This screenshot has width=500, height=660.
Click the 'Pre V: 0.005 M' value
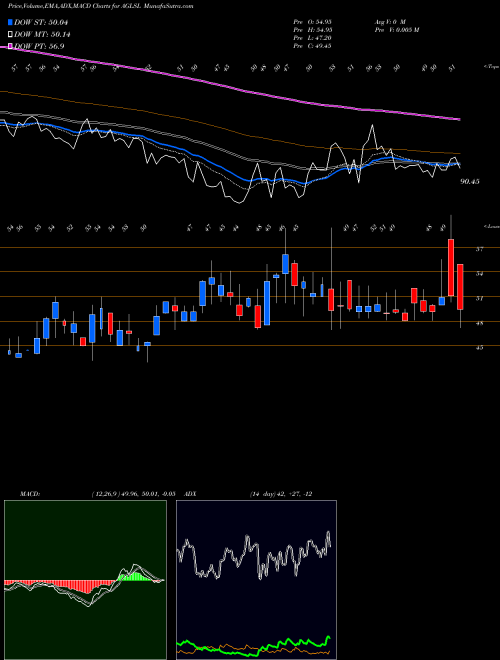[396, 30]
